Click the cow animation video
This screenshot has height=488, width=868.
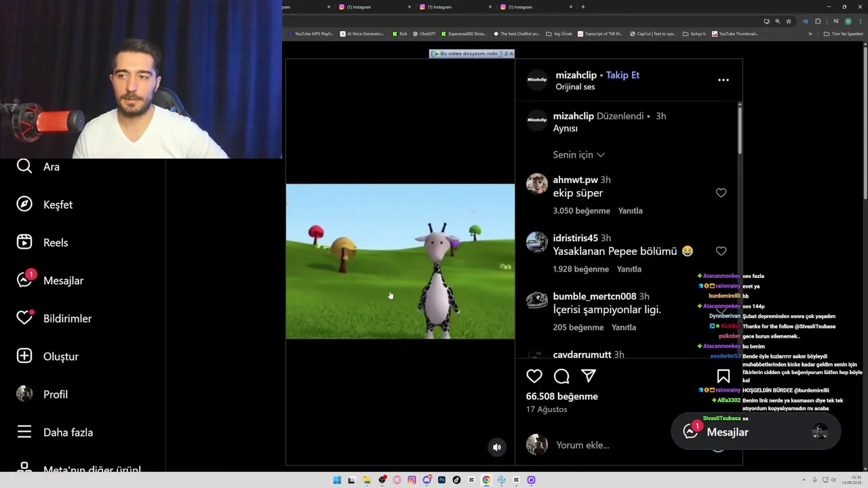pyautogui.click(x=400, y=261)
